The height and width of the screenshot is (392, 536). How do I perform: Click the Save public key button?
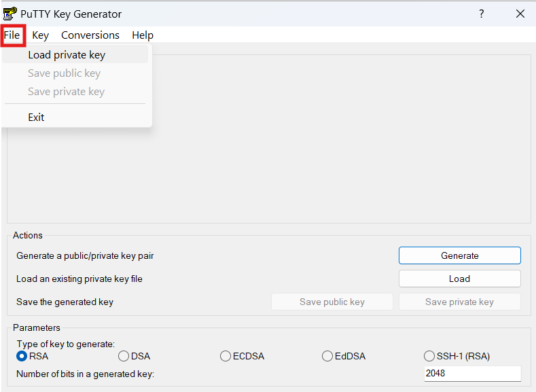pos(332,302)
